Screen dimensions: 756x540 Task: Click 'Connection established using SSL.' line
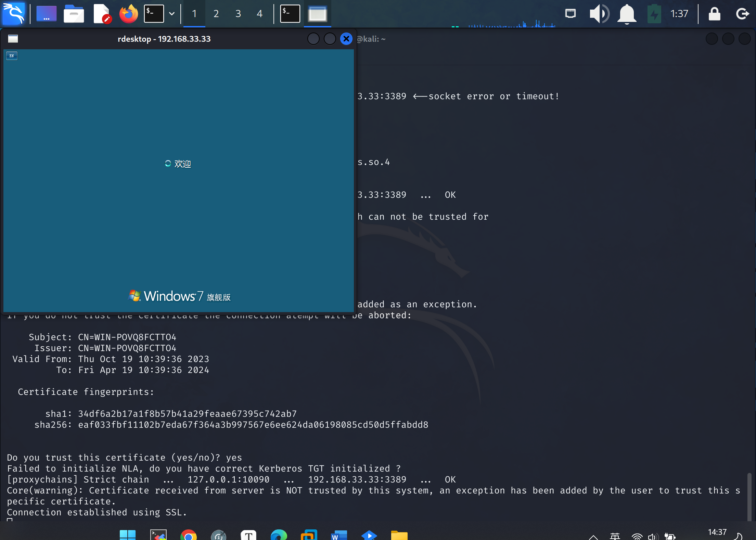tap(97, 512)
